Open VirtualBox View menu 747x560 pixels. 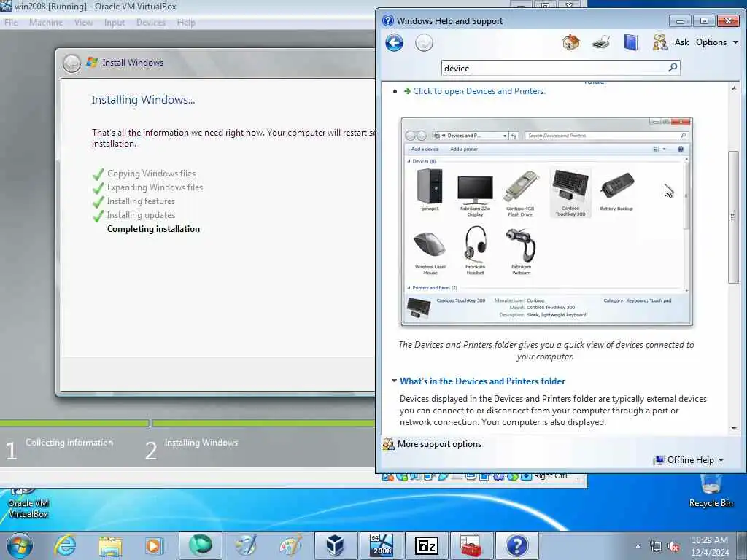click(x=83, y=23)
